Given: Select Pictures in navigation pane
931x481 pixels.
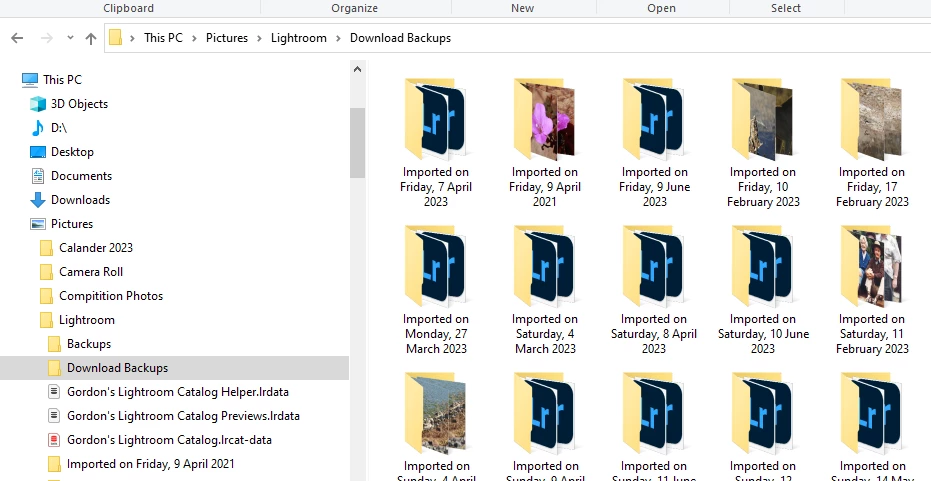Looking at the screenshot, I should (72, 224).
